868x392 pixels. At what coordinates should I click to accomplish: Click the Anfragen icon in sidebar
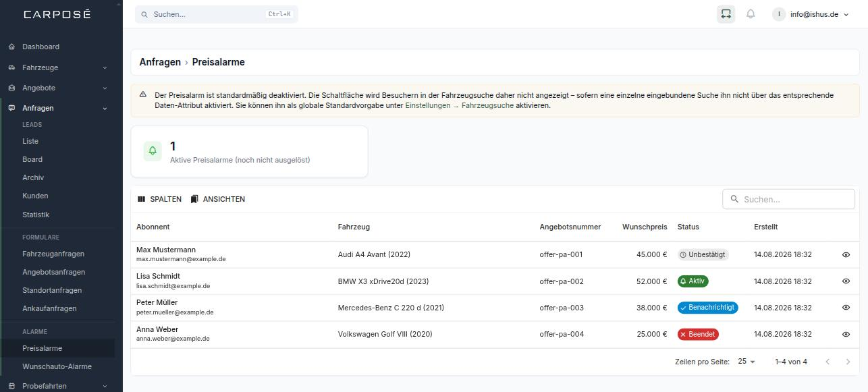[x=11, y=108]
